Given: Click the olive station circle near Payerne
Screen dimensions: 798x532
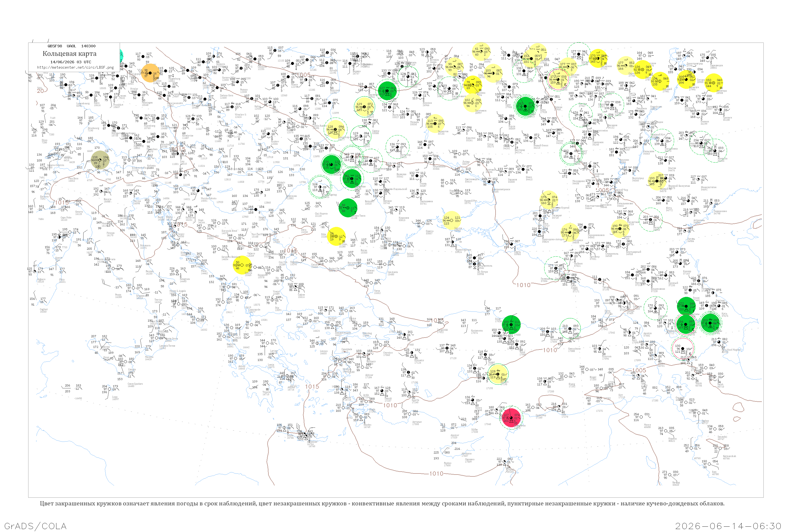Looking at the screenshot, I should pos(100,160).
